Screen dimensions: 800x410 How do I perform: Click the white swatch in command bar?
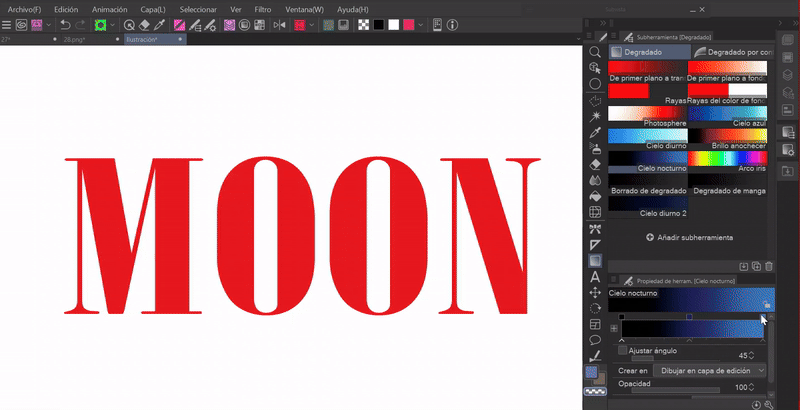point(393,24)
